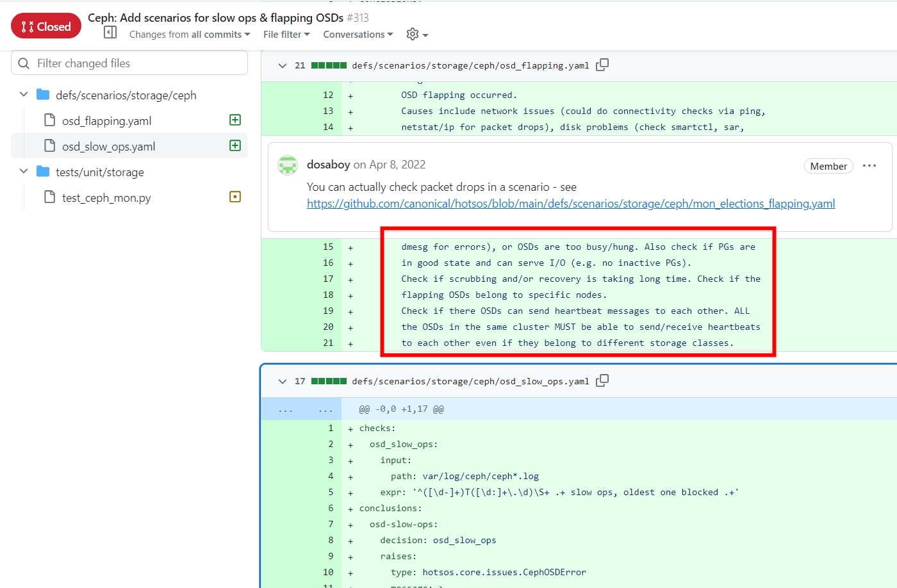Click the Member label badge
Screen dimensions: 897x588
click(x=828, y=166)
